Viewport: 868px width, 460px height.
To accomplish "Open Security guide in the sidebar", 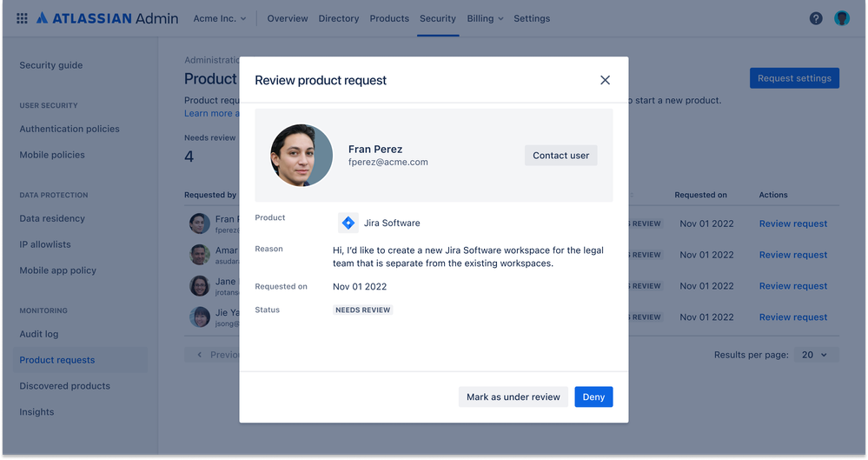I will [51, 65].
